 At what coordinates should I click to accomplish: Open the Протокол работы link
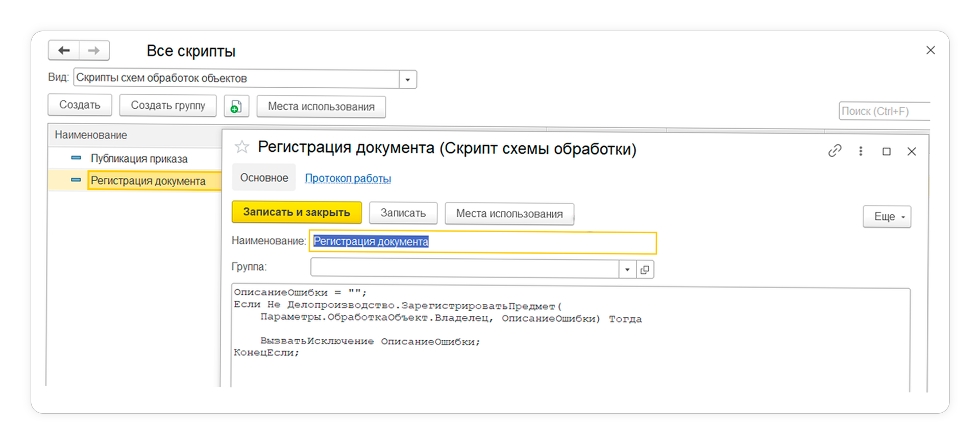pos(348,179)
